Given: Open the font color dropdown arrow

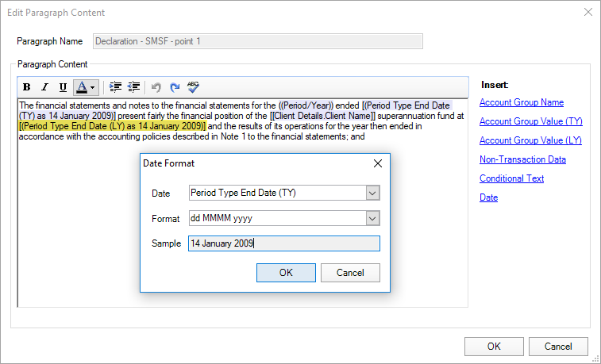Looking at the screenshot, I should [93, 87].
